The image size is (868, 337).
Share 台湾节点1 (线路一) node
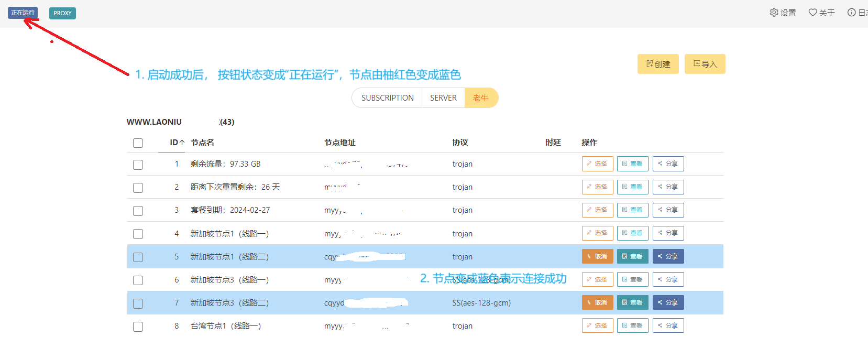tap(668, 325)
